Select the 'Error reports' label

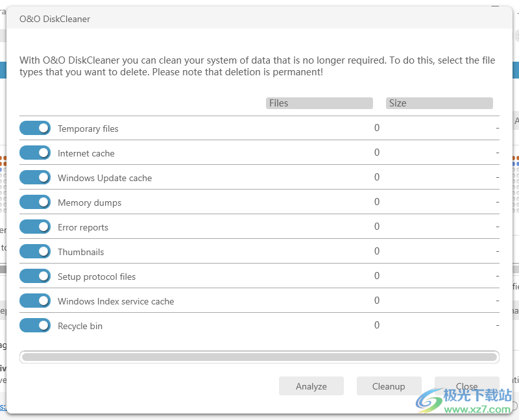click(x=83, y=228)
